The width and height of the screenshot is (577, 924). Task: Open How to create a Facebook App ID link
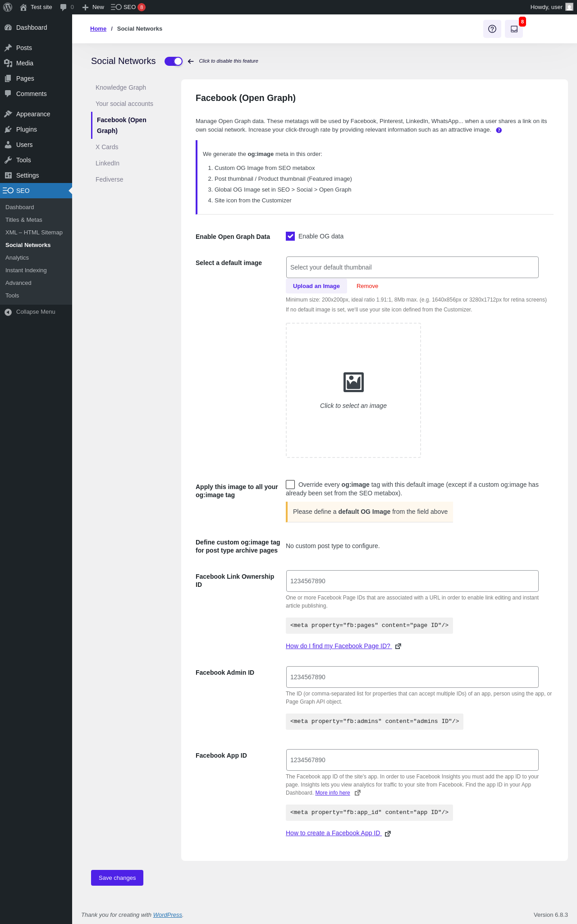[x=333, y=833]
